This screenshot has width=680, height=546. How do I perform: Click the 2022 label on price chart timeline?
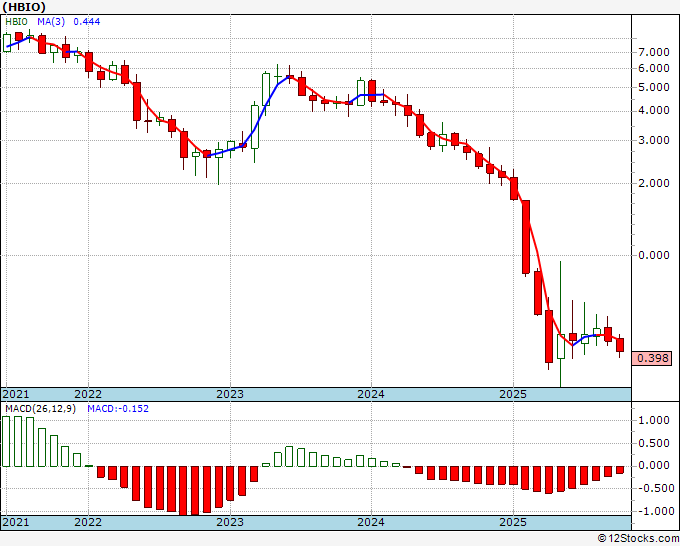88,394
